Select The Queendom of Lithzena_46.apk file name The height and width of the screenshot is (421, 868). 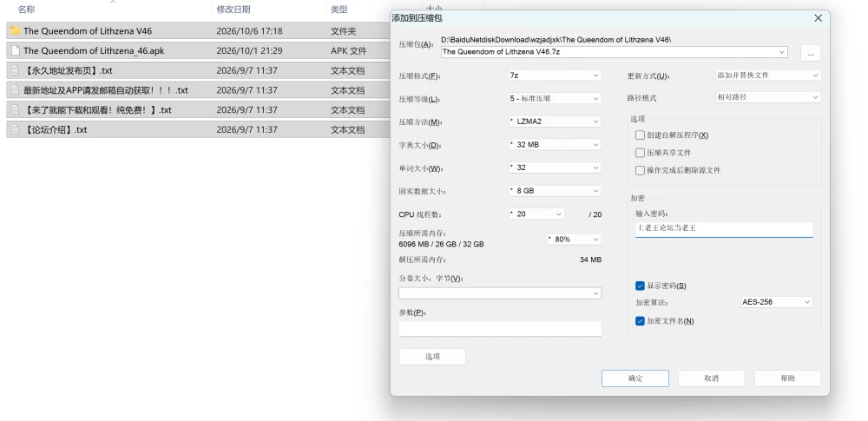[94, 51]
